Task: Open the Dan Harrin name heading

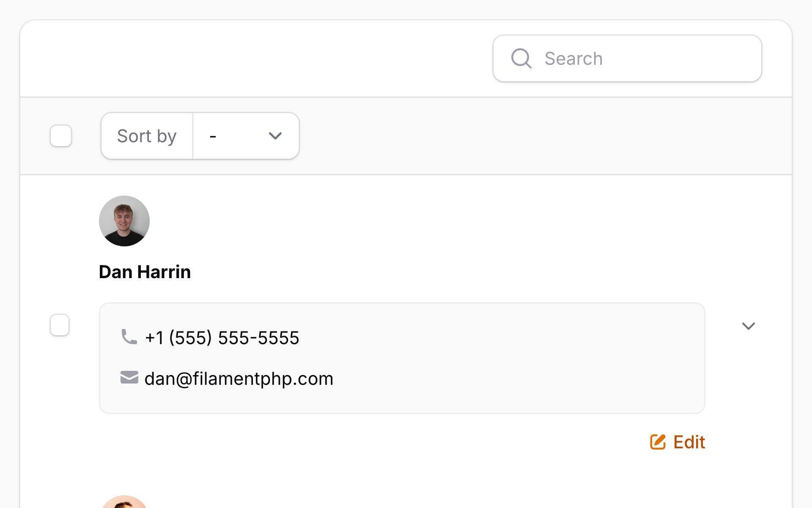Action: (x=145, y=272)
